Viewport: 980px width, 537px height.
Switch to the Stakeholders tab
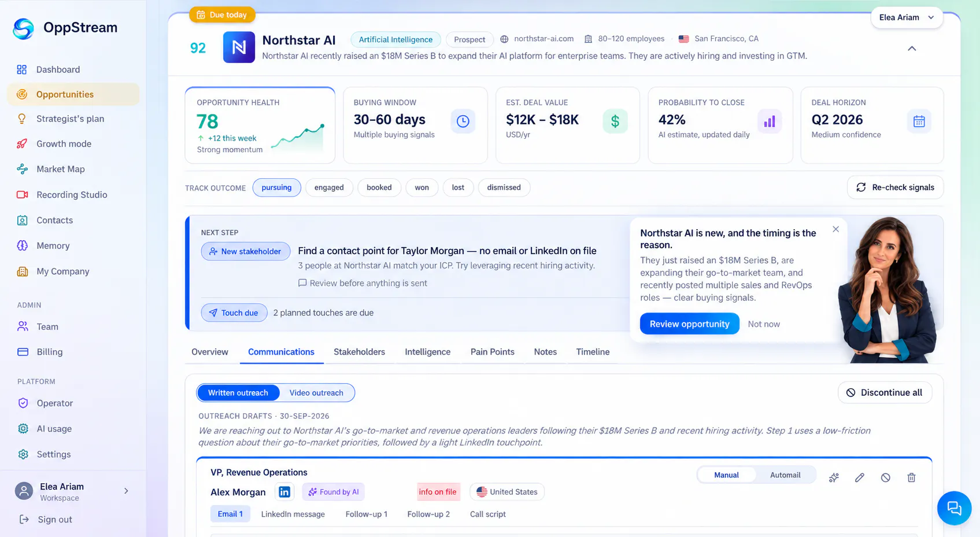(x=359, y=352)
